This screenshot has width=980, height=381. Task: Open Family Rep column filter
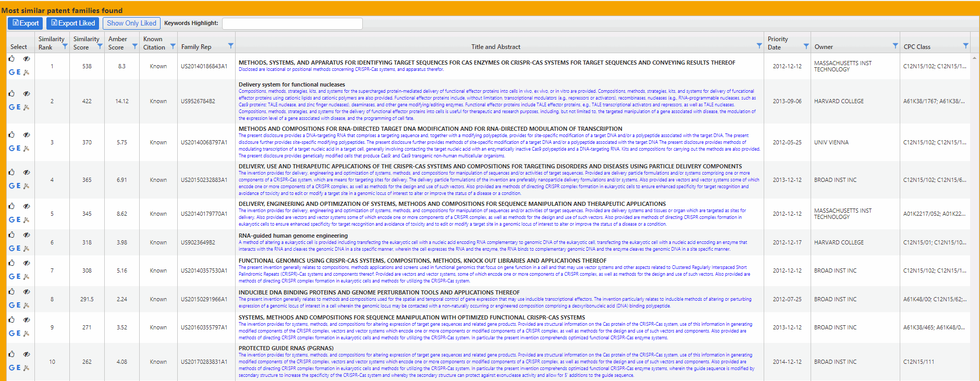[x=230, y=46]
